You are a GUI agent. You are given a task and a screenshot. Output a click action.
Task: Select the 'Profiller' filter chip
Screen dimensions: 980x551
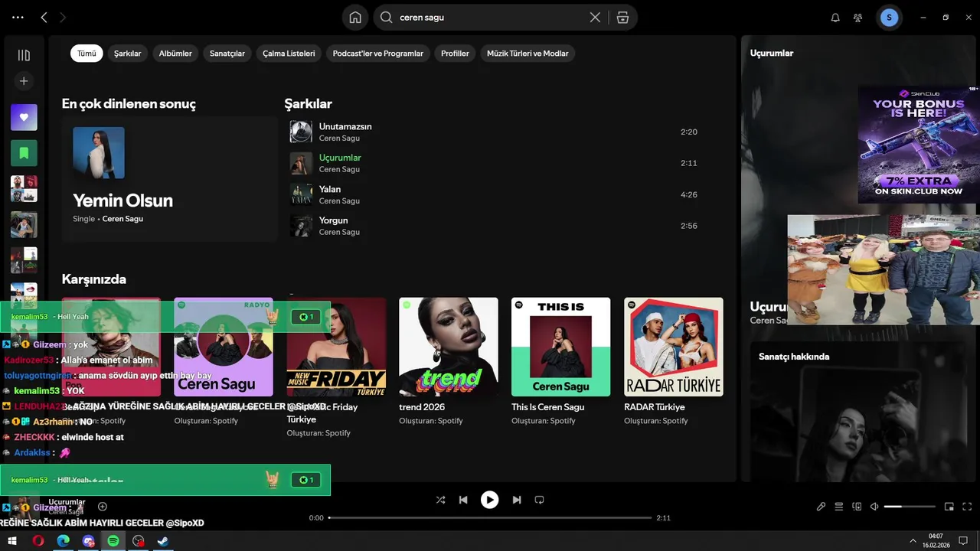[455, 54]
